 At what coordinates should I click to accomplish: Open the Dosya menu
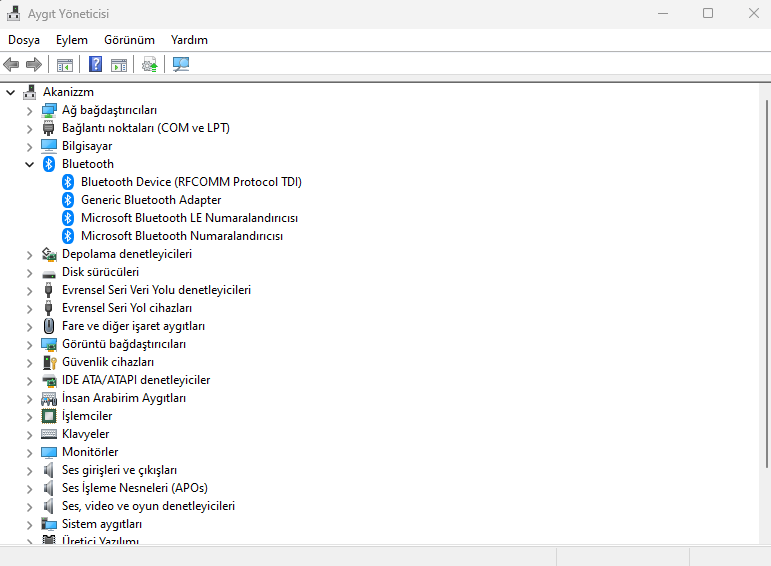(x=24, y=40)
